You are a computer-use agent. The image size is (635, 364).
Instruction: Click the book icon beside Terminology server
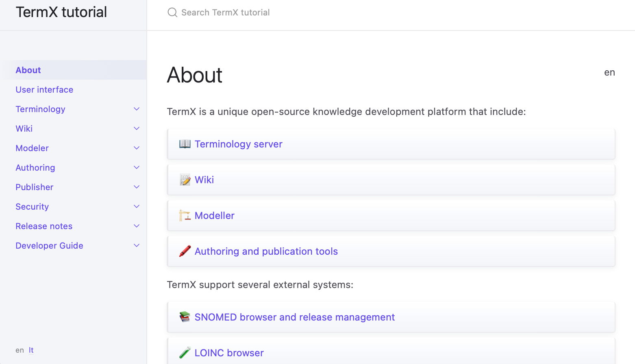pyautogui.click(x=185, y=144)
